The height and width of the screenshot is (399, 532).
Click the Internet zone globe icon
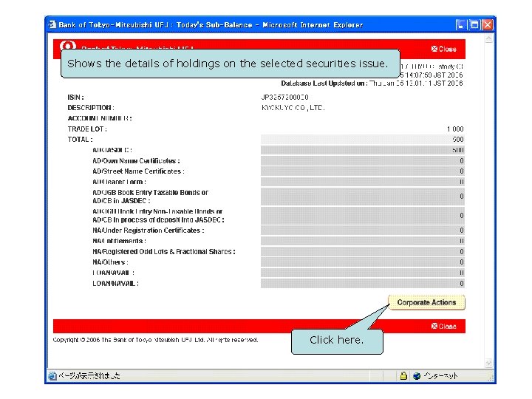tap(417, 375)
